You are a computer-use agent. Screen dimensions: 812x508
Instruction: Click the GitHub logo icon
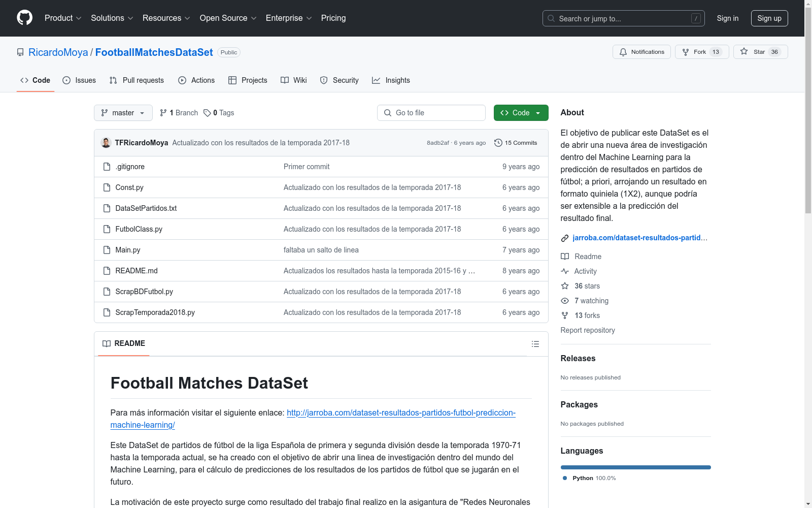click(24, 18)
